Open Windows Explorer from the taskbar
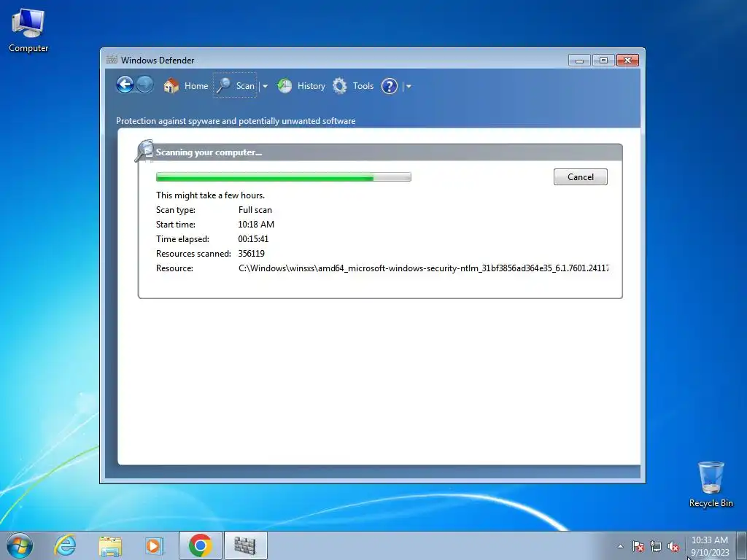 click(x=110, y=545)
